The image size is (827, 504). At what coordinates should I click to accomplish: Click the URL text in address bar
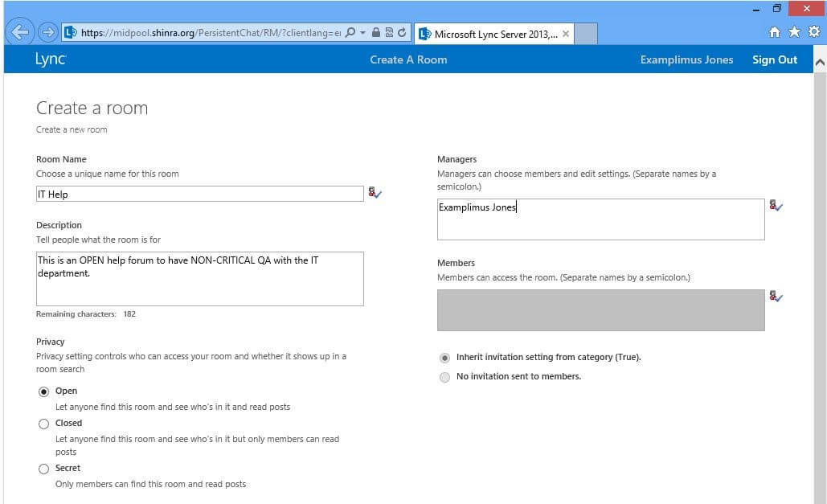tap(211, 33)
